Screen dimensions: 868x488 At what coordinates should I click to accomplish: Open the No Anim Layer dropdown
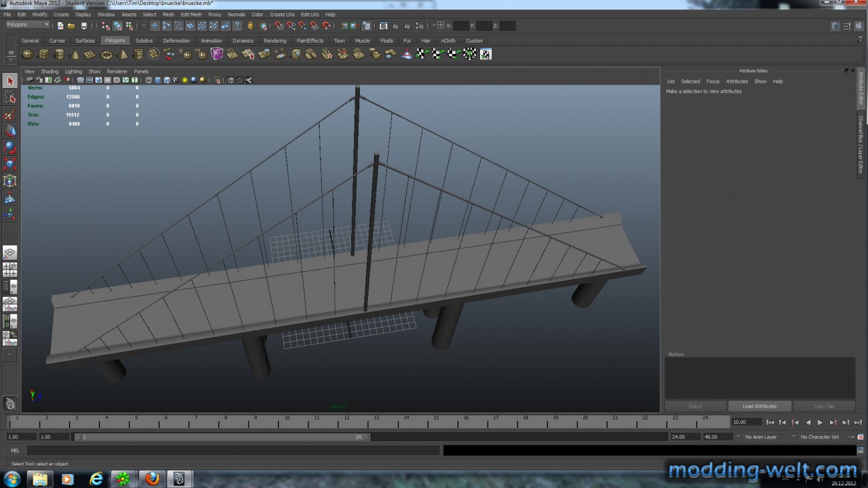coord(765,437)
